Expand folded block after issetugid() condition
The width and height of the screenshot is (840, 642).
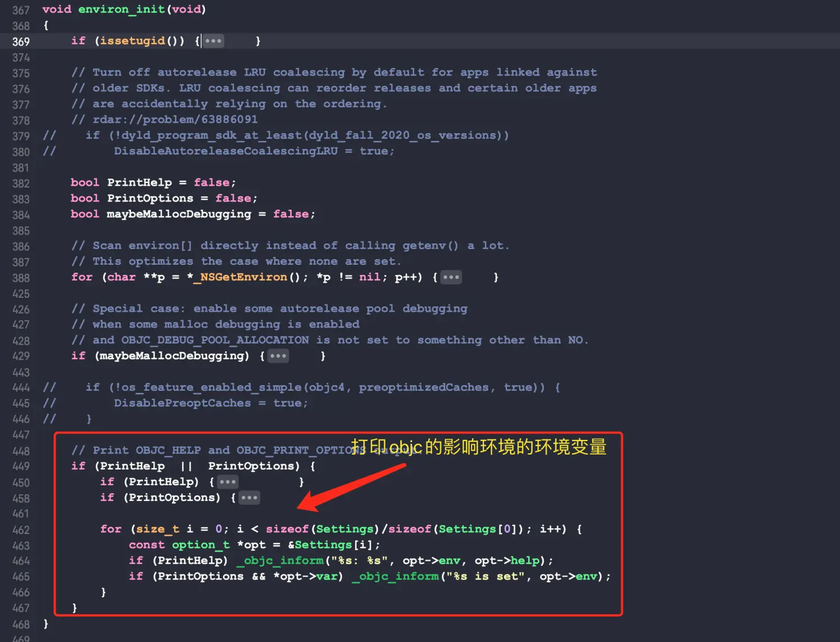213,41
